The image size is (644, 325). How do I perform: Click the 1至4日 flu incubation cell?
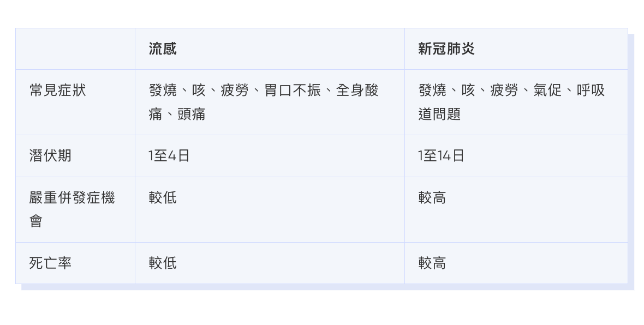(x=169, y=156)
